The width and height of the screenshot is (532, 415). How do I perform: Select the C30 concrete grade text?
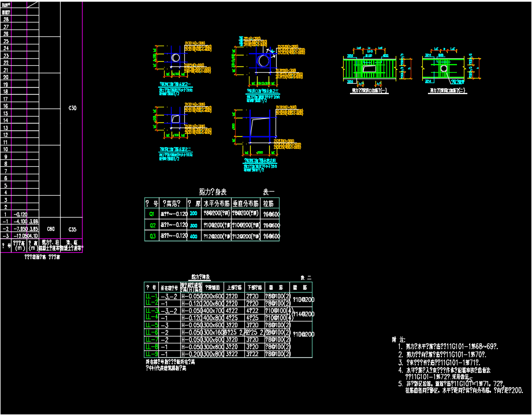click(x=72, y=108)
